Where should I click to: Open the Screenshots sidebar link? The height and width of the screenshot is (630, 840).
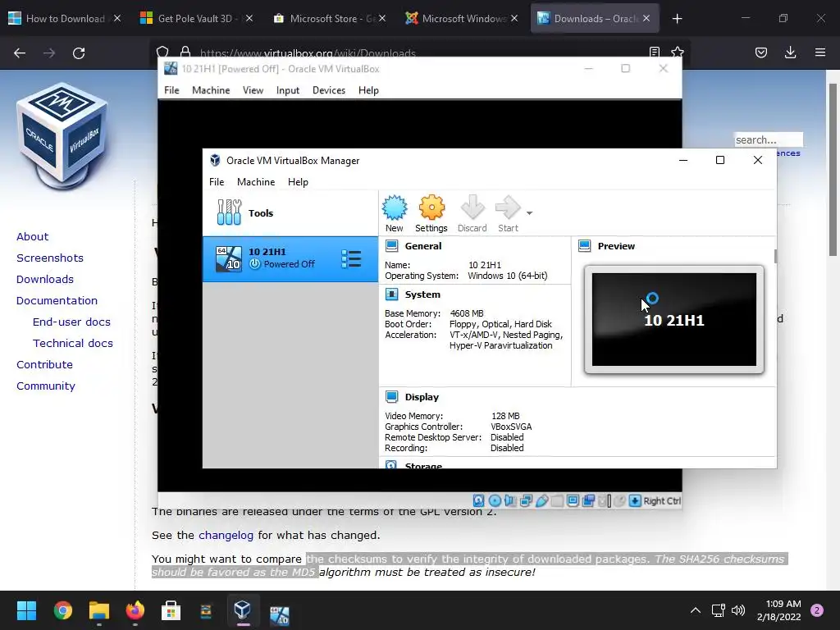point(50,258)
